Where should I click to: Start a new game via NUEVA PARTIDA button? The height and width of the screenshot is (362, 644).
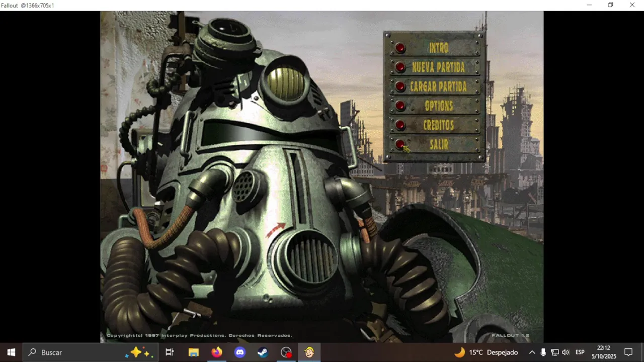[x=400, y=67]
